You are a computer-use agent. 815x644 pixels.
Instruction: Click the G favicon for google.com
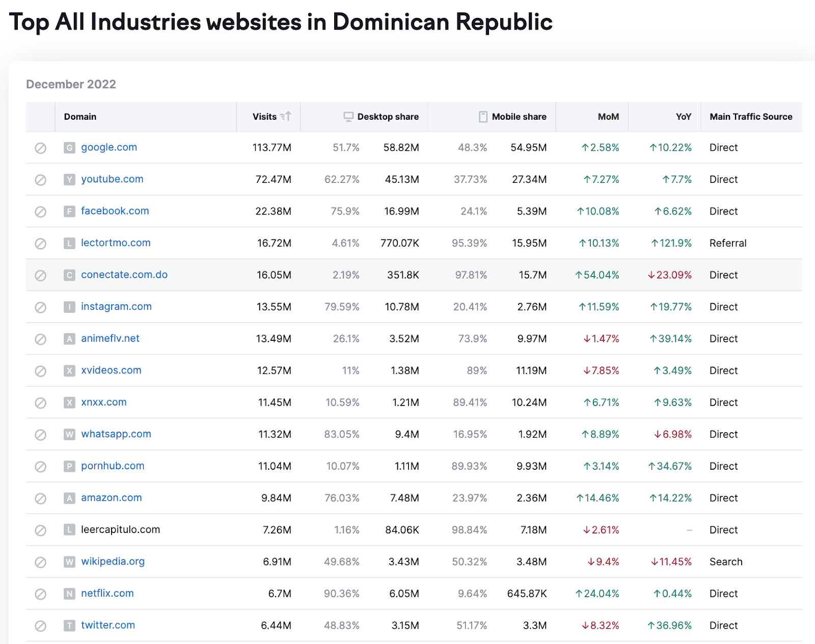tap(69, 148)
